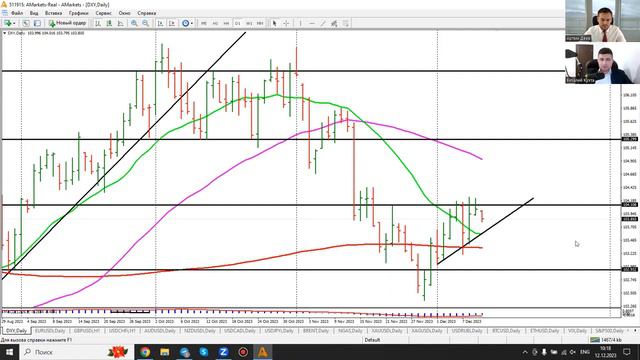
Task: Click the new chart icon in toolbar
Action: pos(7,23)
